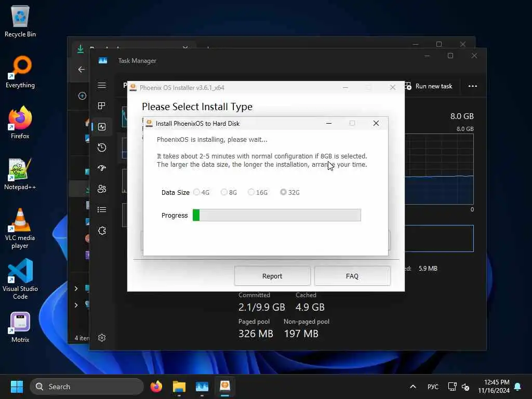Click the New plus icon in File Explorer

point(82,96)
